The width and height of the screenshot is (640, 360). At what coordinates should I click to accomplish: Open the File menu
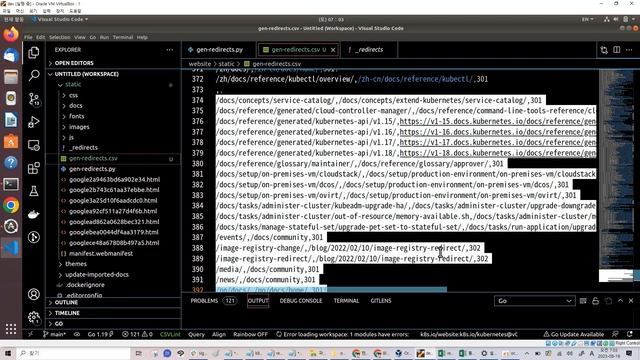28,37
